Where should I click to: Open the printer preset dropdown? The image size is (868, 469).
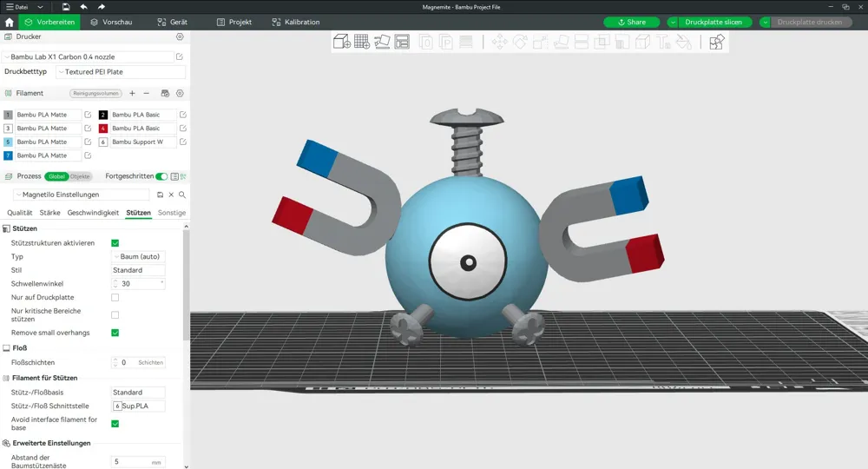(89, 56)
